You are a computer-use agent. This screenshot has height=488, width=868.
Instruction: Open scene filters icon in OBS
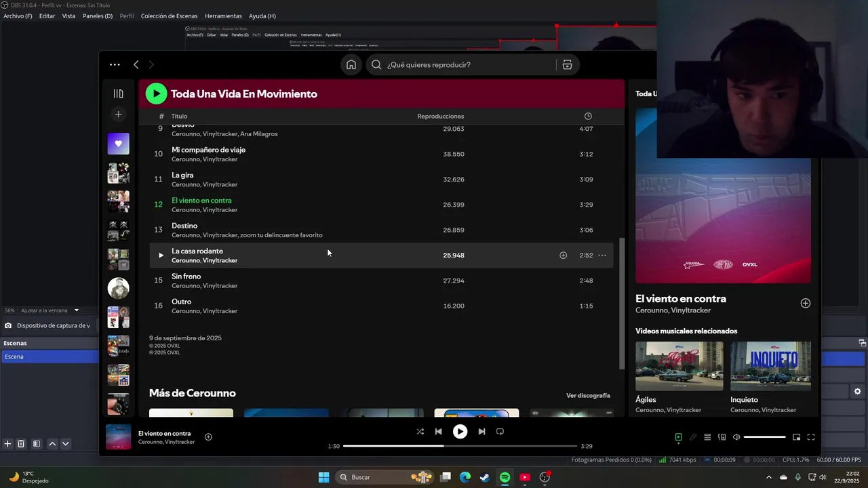click(37, 444)
